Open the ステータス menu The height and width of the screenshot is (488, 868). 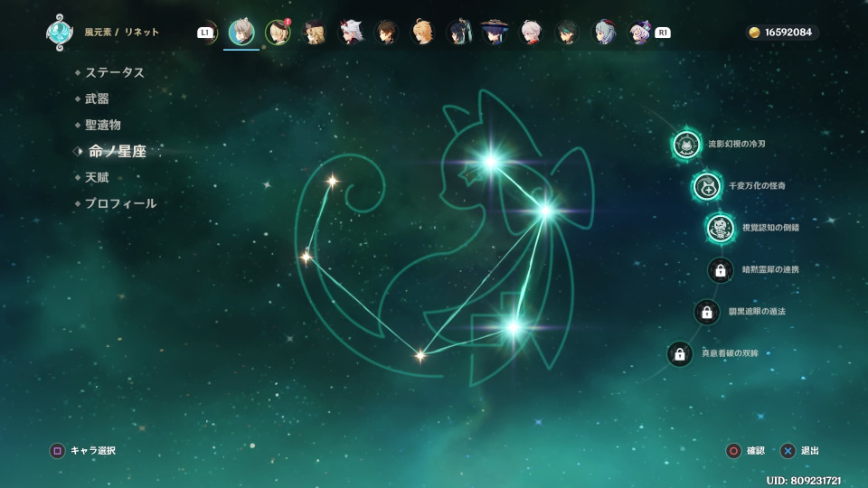click(115, 72)
